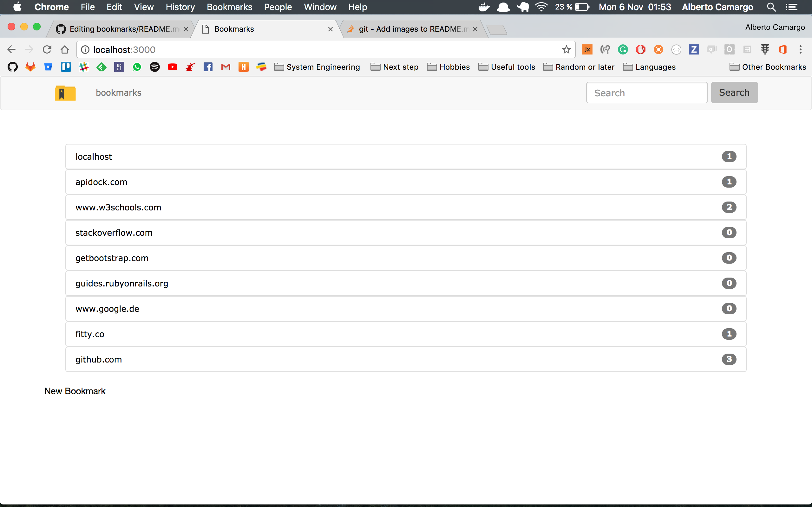Click the yellow bookmarks folder logo

coord(65,93)
